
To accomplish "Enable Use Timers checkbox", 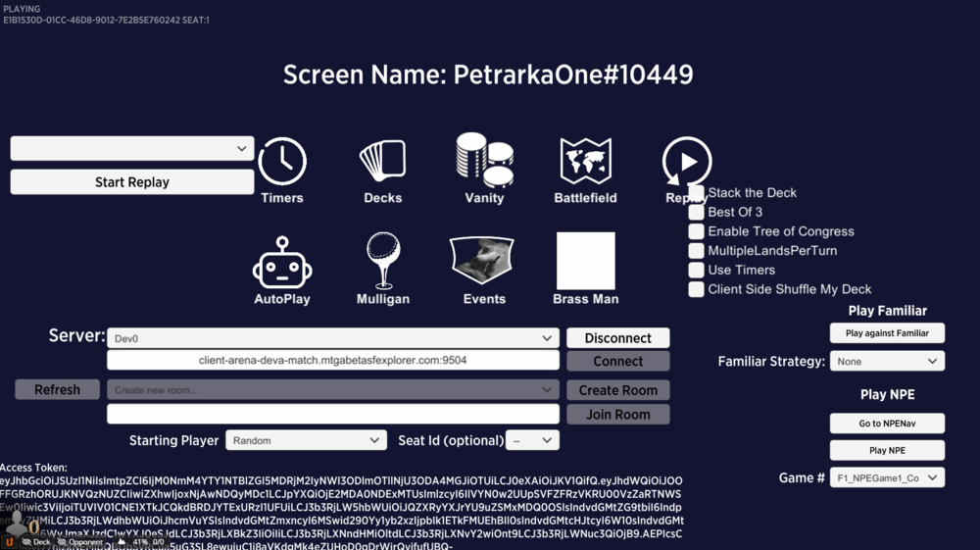I will (x=696, y=270).
